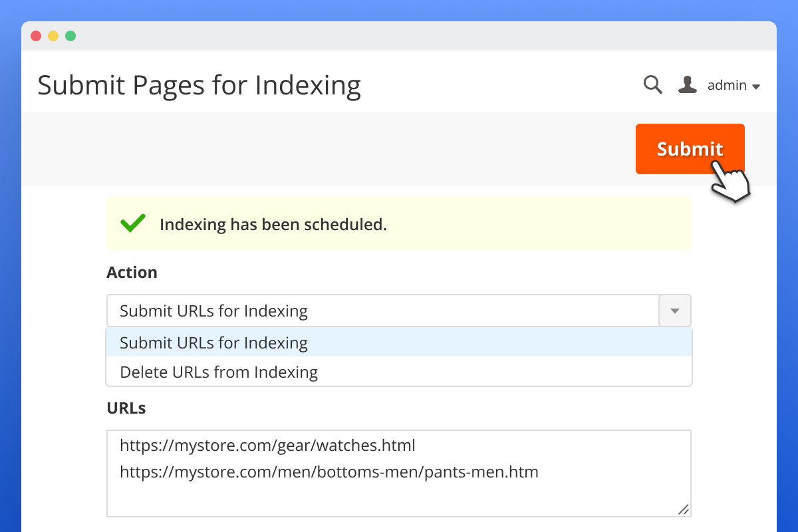Viewport: 798px width, 532px height.
Task: Click the admin username text
Action: [728, 84]
